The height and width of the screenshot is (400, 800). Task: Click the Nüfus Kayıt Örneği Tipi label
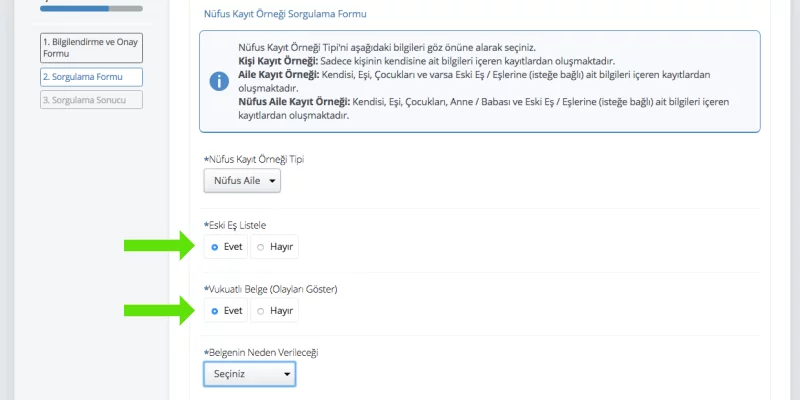pos(254,159)
